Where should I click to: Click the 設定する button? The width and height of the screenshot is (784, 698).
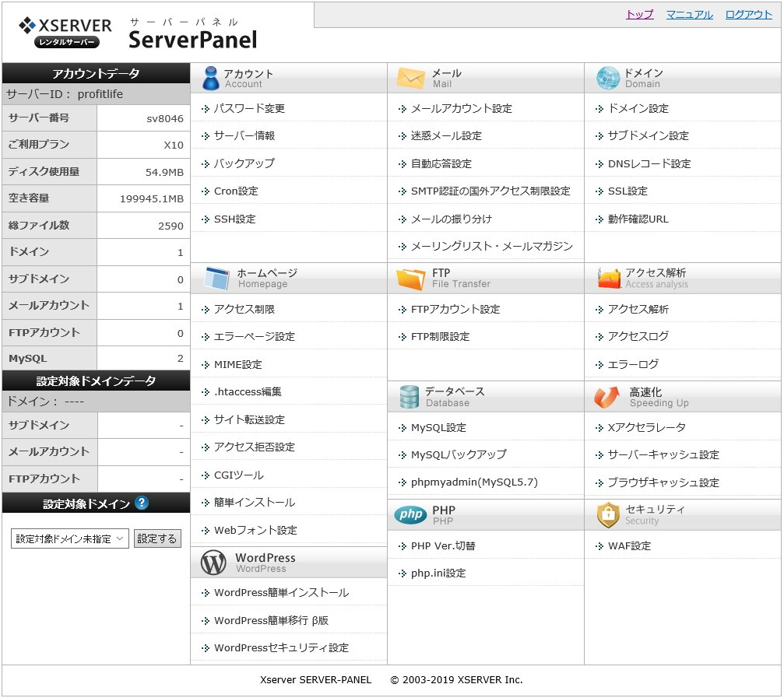pyautogui.click(x=157, y=538)
